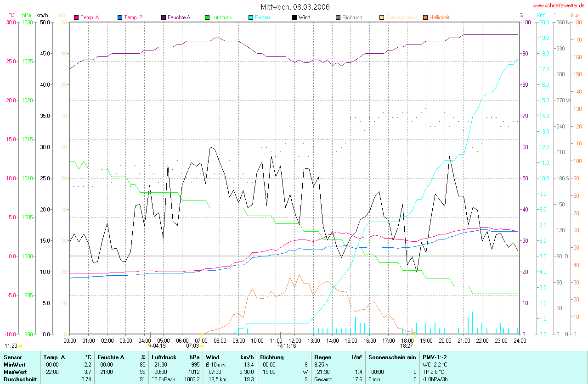The width and height of the screenshot is (588, 384).
Task: Click the 0 min. sunshine total
Action: (376, 379)
